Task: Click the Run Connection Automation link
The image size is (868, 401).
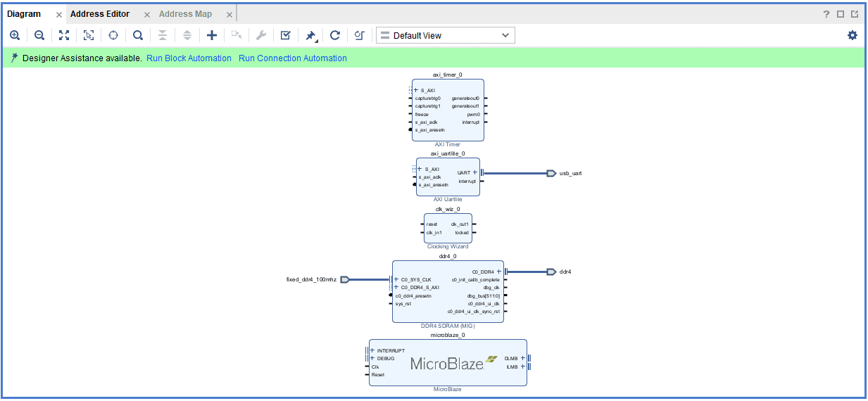Action: [293, 58]
